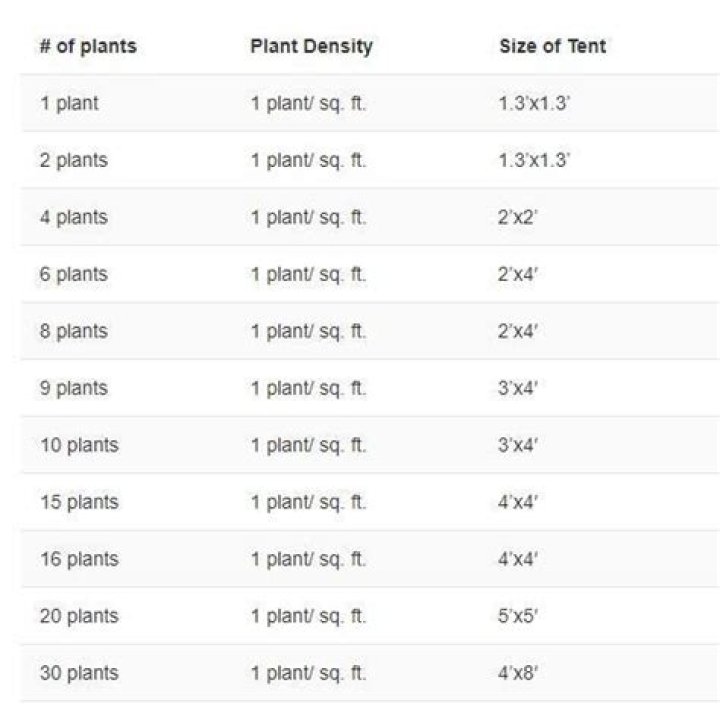
Task: Click tent size in the 1 plant row
Action: point(534,103)
